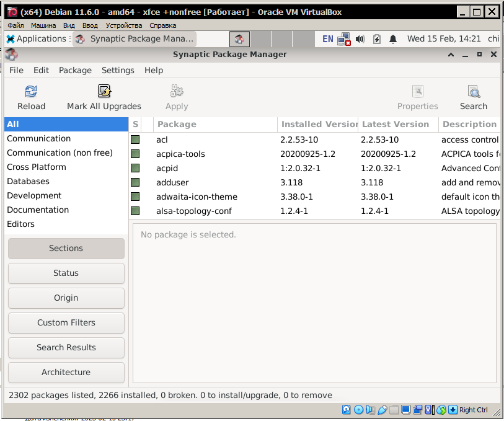Click the VirtualBox shared folders indicator
The width and height of the screenshot is (504, 421).
pos(394,410)
